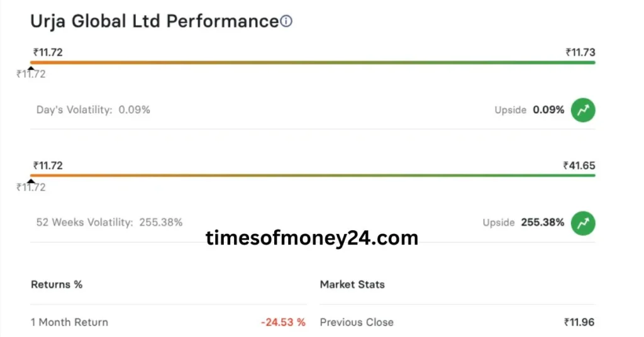Click the Previous Close value ₹11.96
The height and width of the screenshot is (337, 644).
pyautogui.click(x=579, y=322)
